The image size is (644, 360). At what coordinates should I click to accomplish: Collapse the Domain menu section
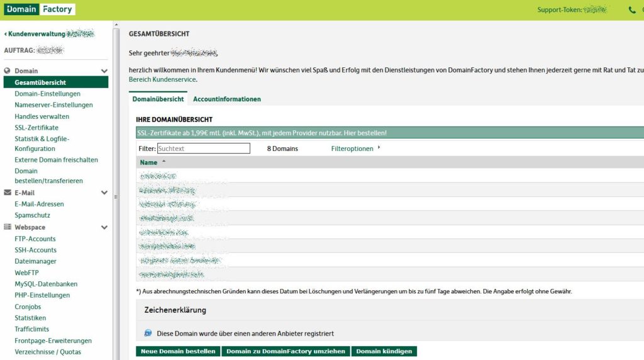104,70
